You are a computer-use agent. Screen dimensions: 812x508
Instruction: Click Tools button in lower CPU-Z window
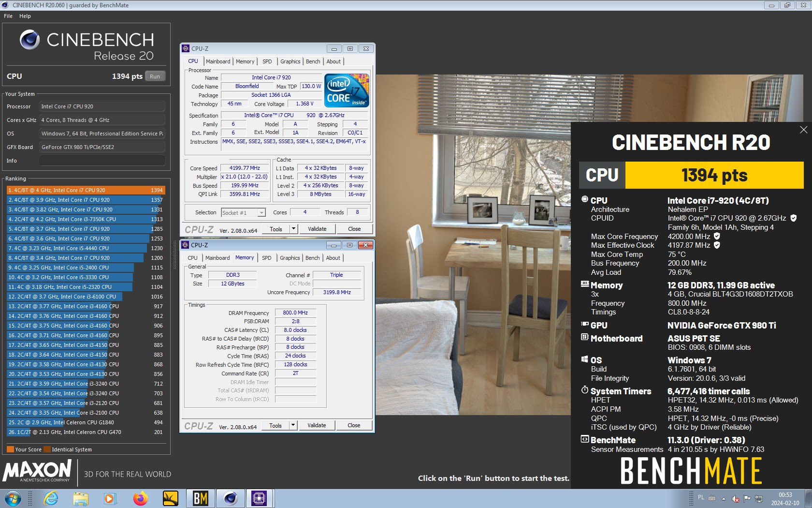(275, 425)
